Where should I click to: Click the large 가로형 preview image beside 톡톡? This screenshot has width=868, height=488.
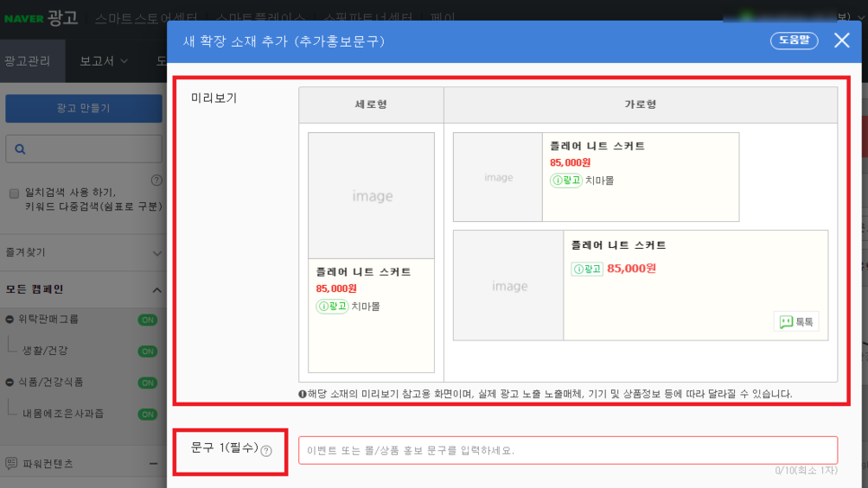509,286
